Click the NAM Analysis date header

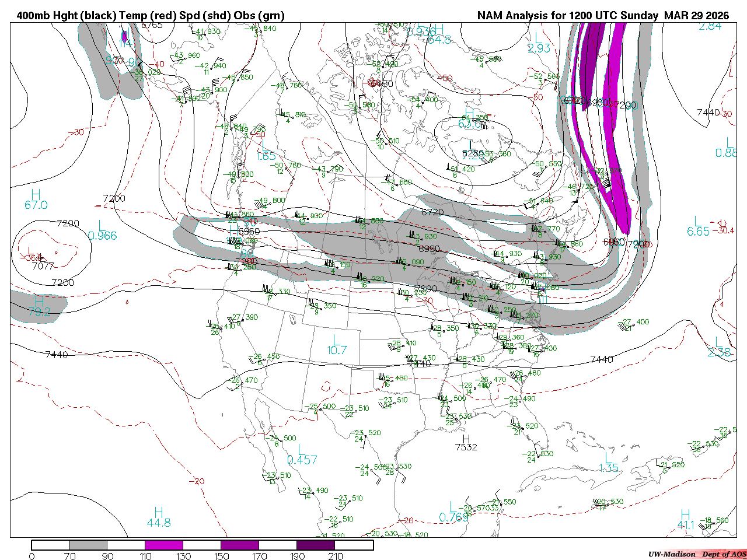pyautogui.click(x=603, y=16)
